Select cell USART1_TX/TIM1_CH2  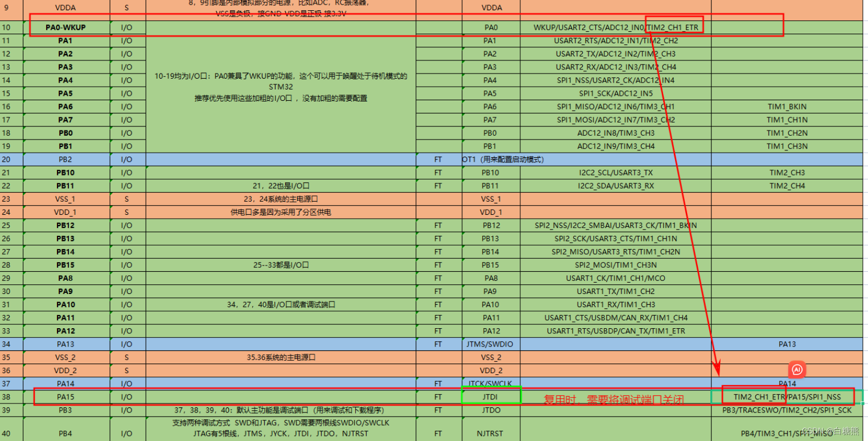tap(616, 291)
